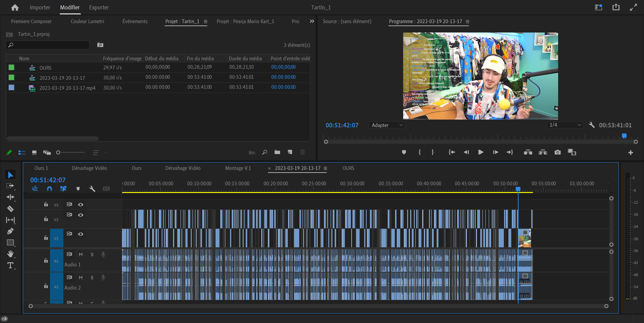Click the Mark In bracket button

coord(420,152)
